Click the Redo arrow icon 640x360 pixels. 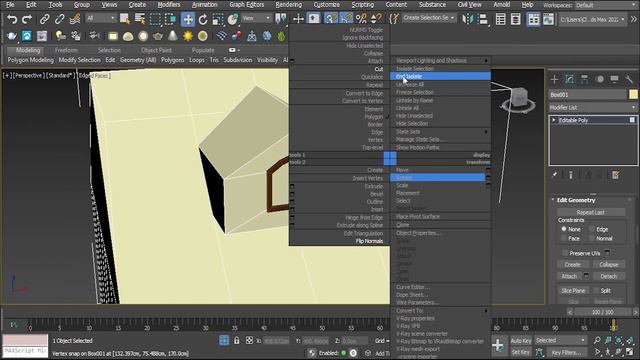pos(27,19)
